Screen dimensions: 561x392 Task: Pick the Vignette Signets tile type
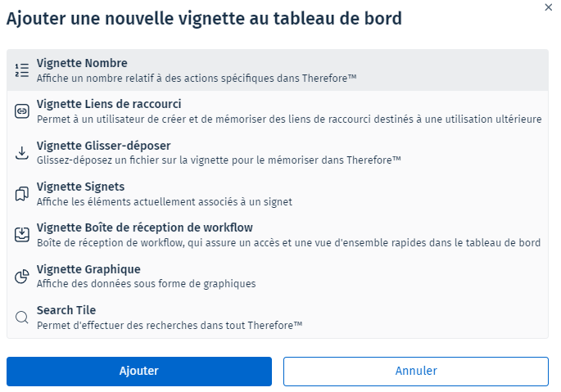click(x=80, y=187)
